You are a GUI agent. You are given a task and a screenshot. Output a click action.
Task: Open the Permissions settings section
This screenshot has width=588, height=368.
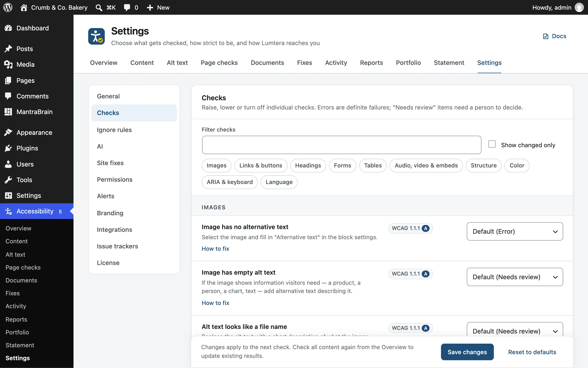tap(134, 179)
